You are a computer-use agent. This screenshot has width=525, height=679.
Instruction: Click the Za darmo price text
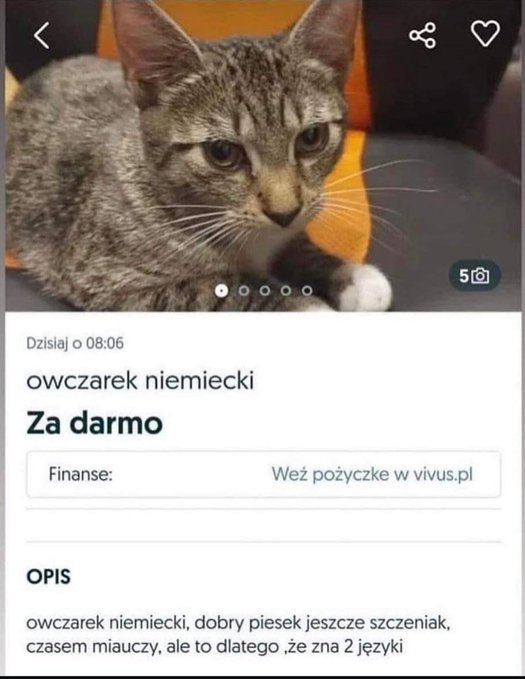click(94, 423)
